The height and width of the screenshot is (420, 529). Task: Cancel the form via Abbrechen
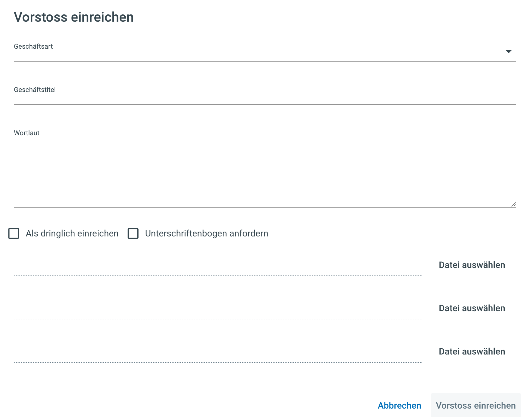399,406
